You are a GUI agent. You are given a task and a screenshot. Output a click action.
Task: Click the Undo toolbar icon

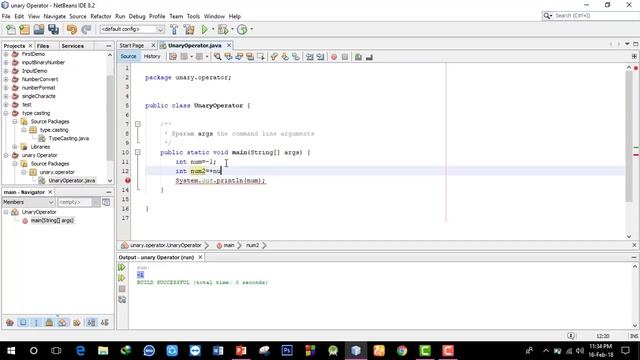72,29
